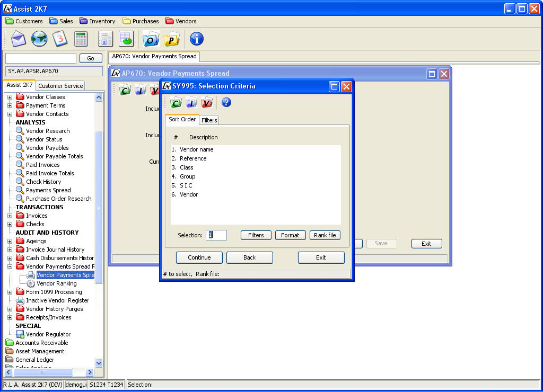Image resolution: width=543 pixels, height=392 pixels.
Task: Click the Rank file button
Action: 325,235
